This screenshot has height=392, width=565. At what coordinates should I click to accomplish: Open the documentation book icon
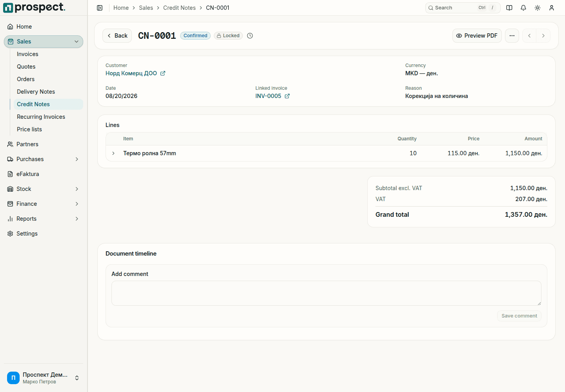(x=509, y=8)
